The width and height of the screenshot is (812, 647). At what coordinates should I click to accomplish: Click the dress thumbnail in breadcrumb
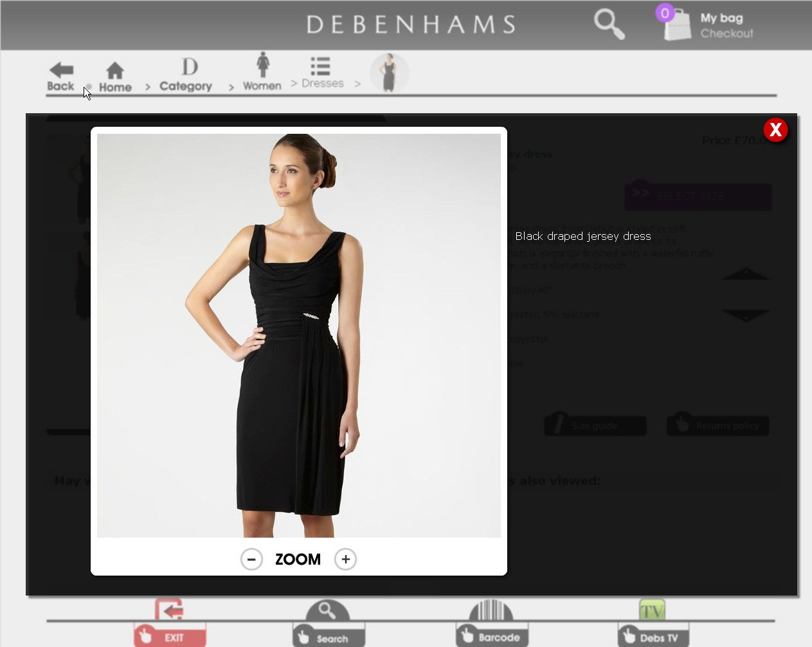coord(389,73)
